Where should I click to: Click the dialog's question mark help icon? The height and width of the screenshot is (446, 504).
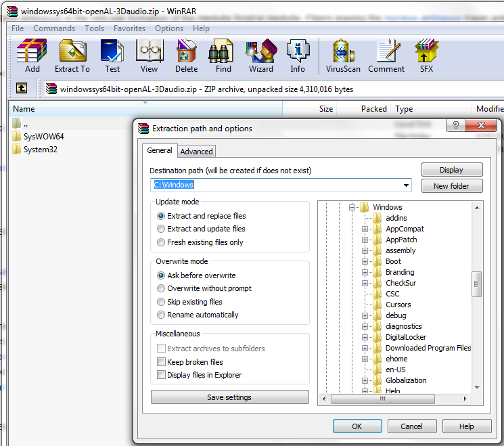455,125
